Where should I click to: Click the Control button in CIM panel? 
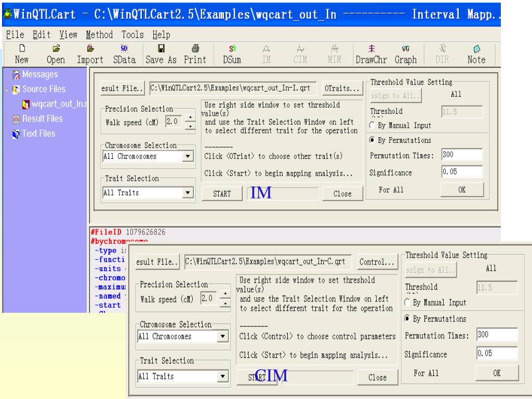tap(377, 262)
